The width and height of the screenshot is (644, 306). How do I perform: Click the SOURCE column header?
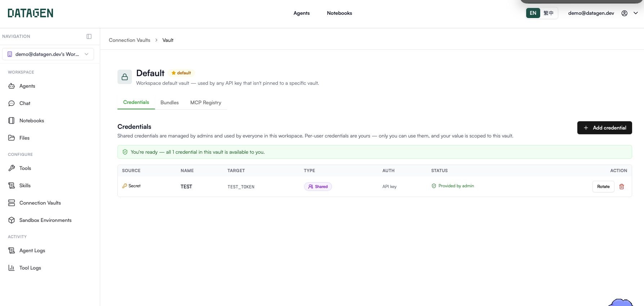pyautogui.click(x=131, y=171)
